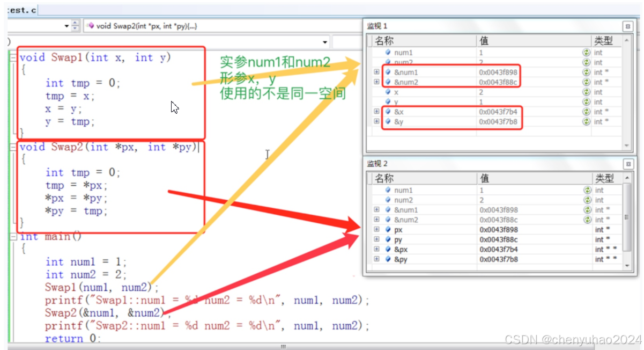
Task: Click the variable icon beside num1 in Watch 1
Action: pos(388,53)
